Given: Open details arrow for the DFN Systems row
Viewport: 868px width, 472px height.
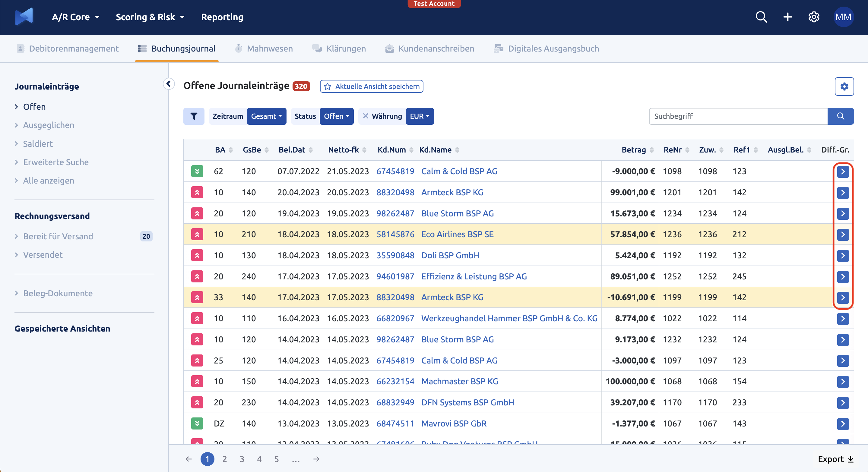Looking at the screenshot, I should (x=843, y=403).
